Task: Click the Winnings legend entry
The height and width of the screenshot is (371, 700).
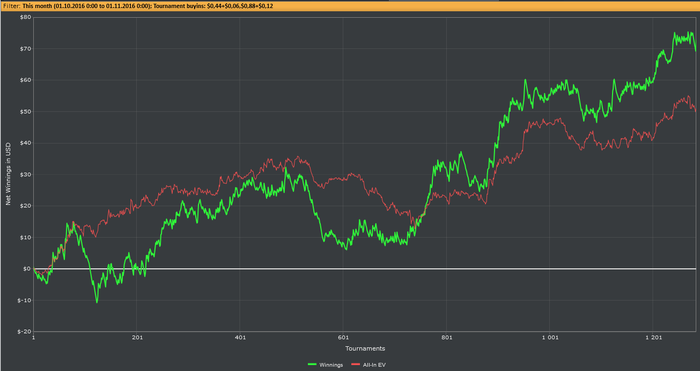Action: tap(325, 365)
